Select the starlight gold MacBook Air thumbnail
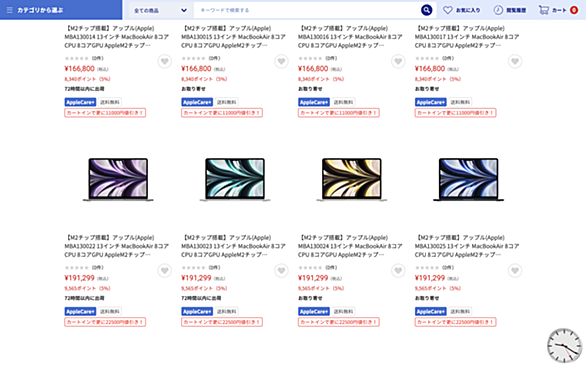586x366 pixels. pyautogui.click(x=352, y=179)
